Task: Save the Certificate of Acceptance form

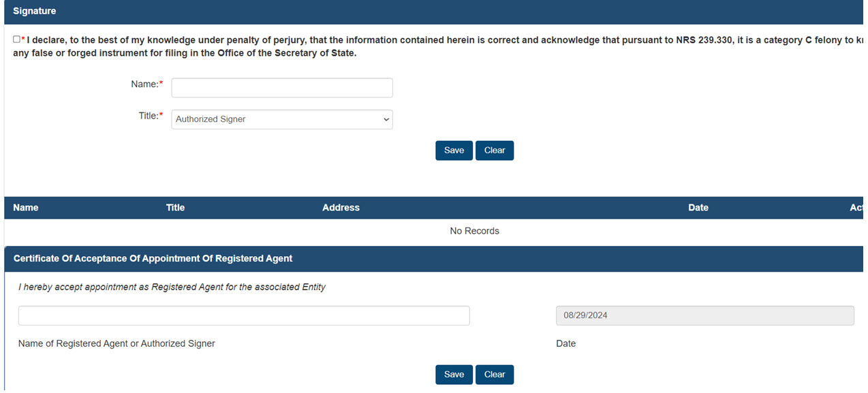Action: point(454,375)
